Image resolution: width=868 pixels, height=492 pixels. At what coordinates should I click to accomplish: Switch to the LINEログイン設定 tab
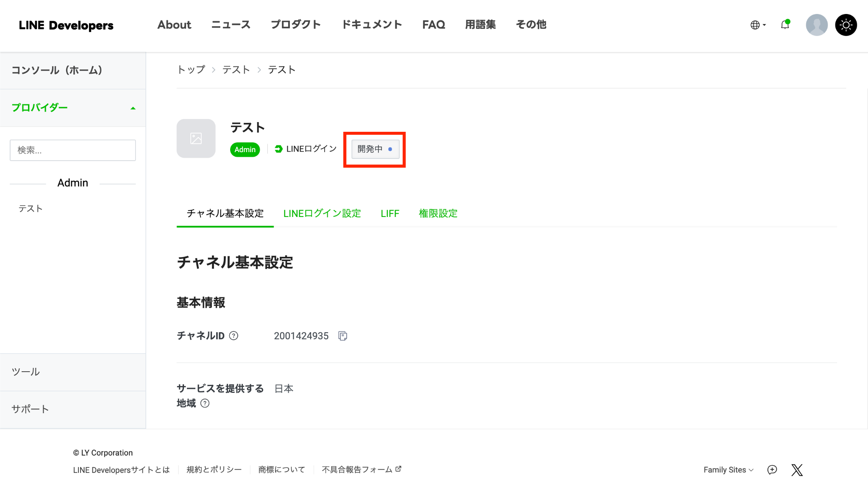coord(322,214)
